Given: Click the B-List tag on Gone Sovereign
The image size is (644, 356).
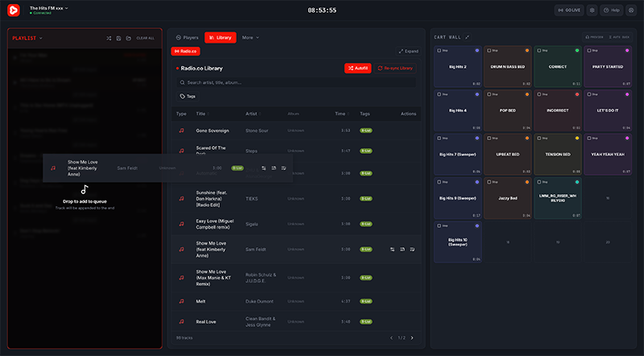Looking at the screenshot, I should coord(366,130).
